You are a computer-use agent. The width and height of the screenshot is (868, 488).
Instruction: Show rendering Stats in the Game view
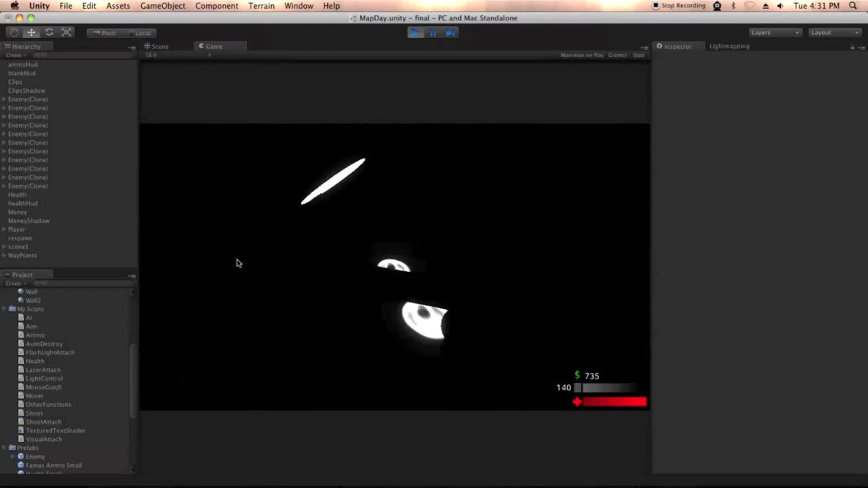[x=638, y=55]
